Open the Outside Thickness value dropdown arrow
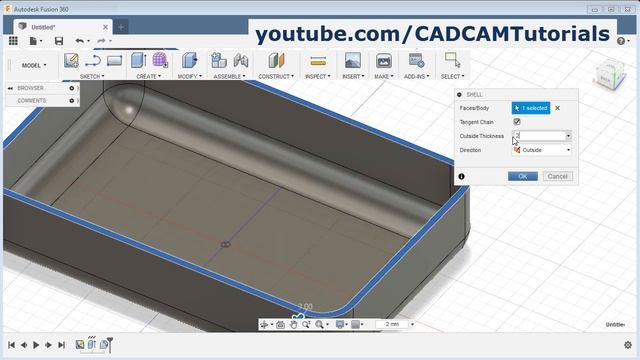The height and width of the screenshot is (360, 640). click(568, 136)
